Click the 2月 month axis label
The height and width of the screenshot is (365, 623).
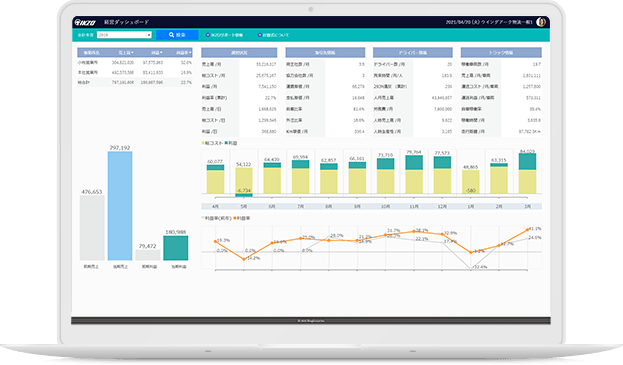pyautogui.click(x=499, y=207)
